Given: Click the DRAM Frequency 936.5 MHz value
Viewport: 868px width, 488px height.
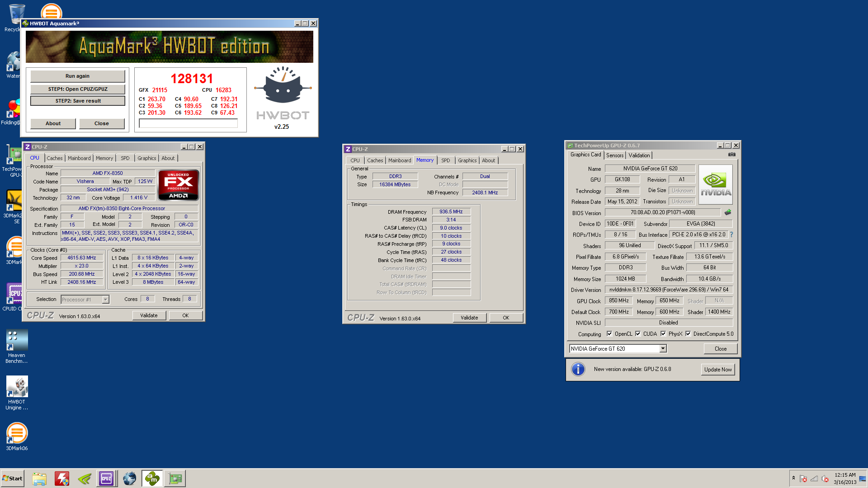Looking at the screenshot, I should coord(451,211).
